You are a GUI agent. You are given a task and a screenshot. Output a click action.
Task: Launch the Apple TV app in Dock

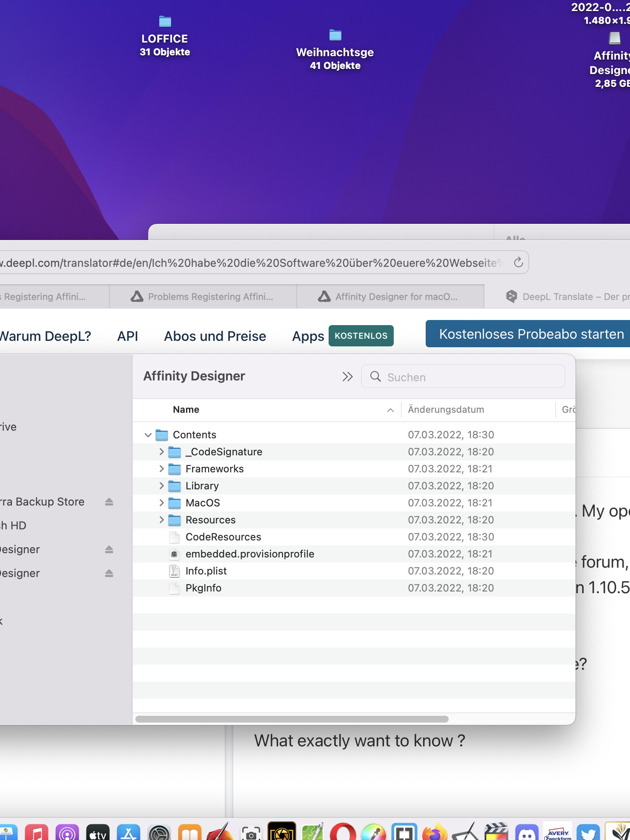point(98,832)
